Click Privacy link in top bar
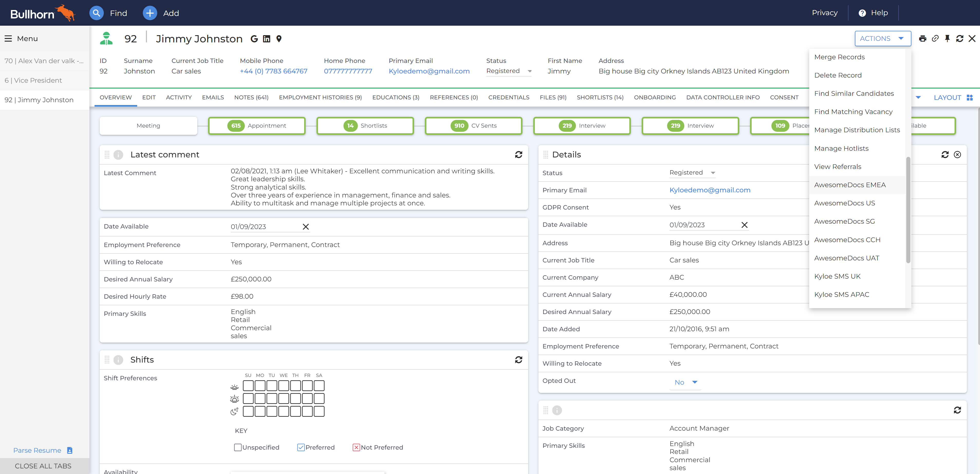This screenshot has height=474, width=980. [824, 13]
